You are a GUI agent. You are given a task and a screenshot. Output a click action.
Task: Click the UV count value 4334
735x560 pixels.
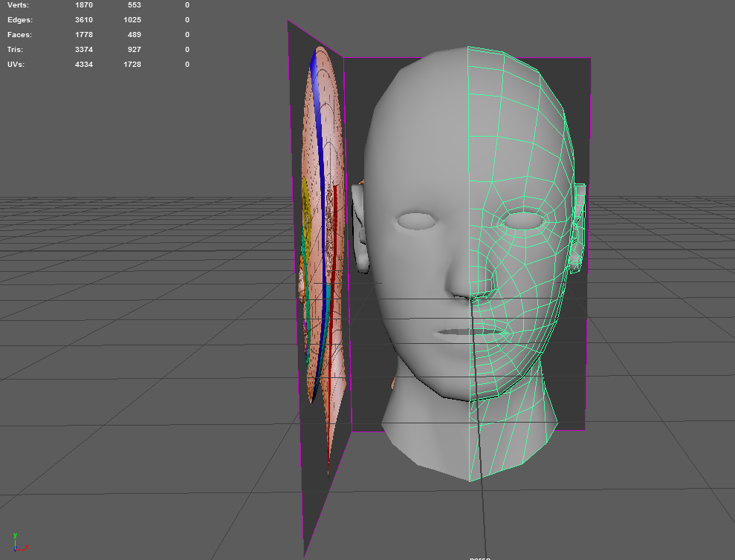tap(82, 65)
